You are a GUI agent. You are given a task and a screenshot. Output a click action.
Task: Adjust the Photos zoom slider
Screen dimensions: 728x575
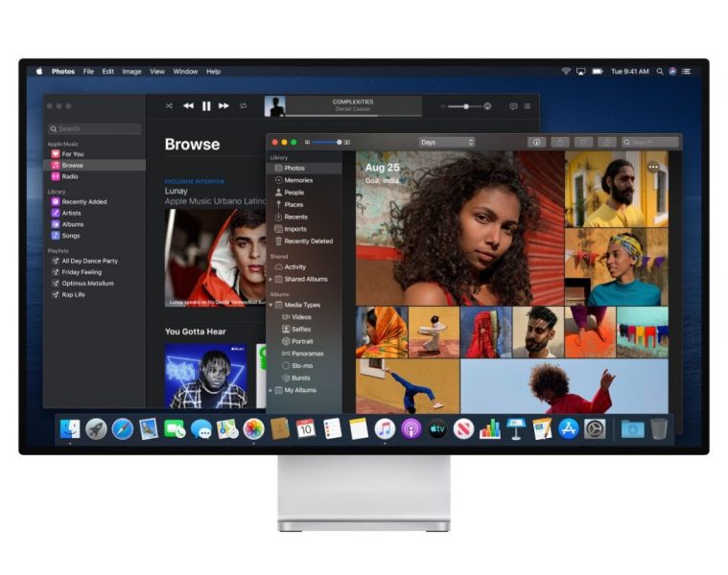(x=327, y=143)
